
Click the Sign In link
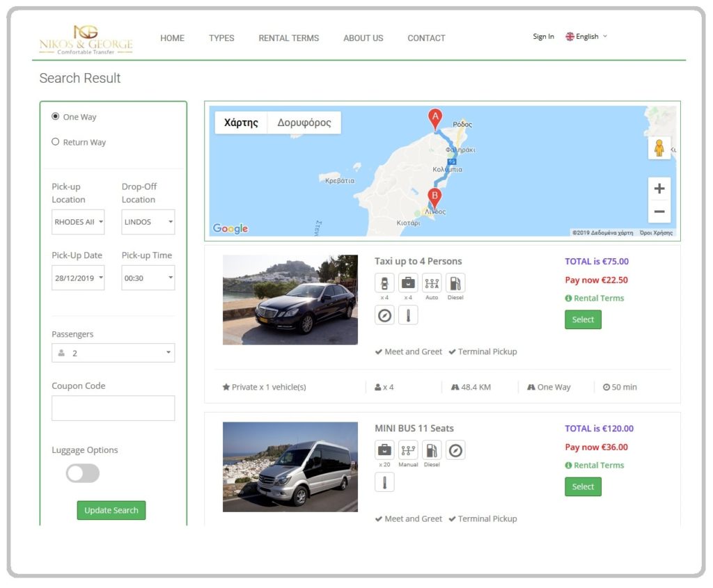(x=543, y=37)
